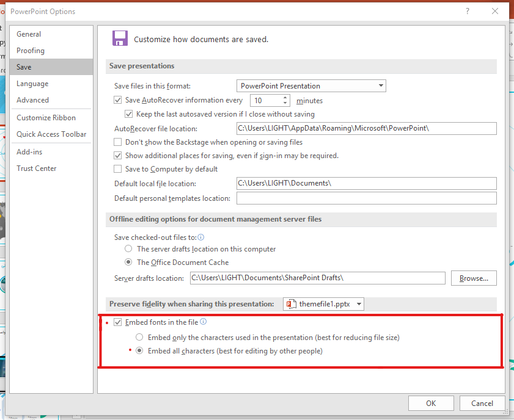Click the PowerPoint file icon for themefile1.pptx
This screenshot has width=514, height=420.
[291, 304]
